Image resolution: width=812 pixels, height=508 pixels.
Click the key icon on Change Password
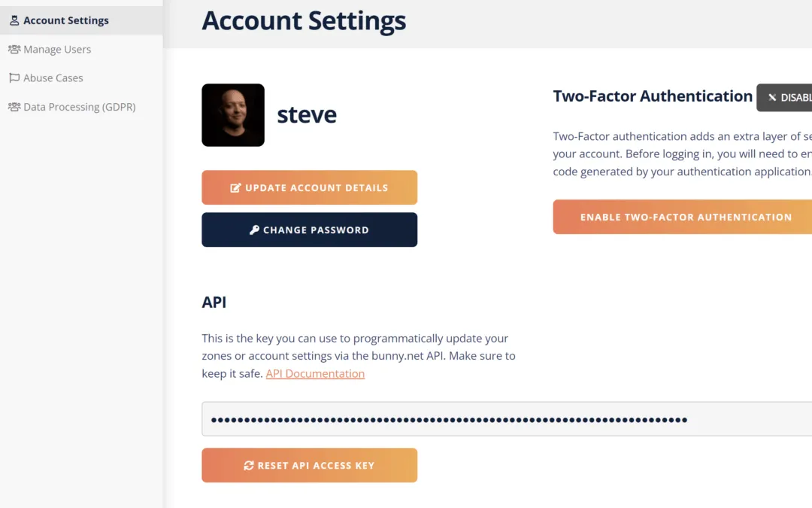pyautogui.click(x=254, y=230)
